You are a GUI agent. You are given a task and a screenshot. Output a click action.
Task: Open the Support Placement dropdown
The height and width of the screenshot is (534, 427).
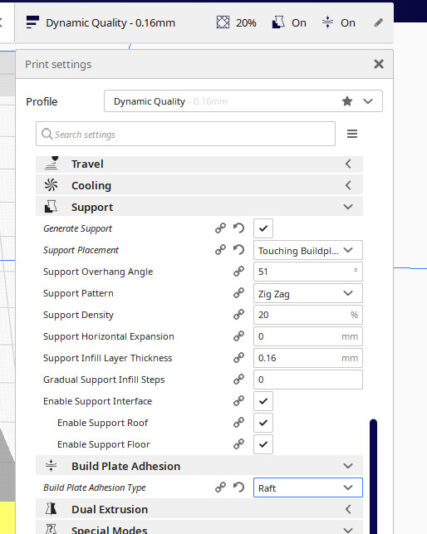click(x=308, y=250)
